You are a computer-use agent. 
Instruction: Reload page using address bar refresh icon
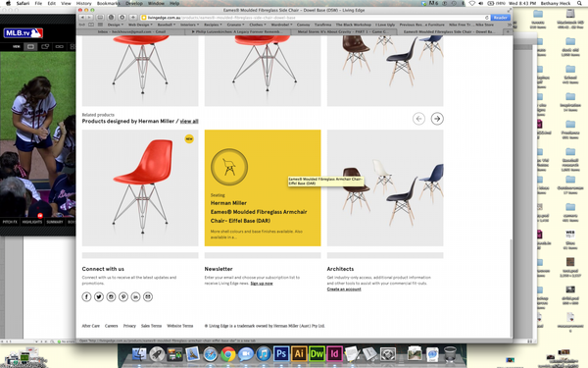pos(487,18)
